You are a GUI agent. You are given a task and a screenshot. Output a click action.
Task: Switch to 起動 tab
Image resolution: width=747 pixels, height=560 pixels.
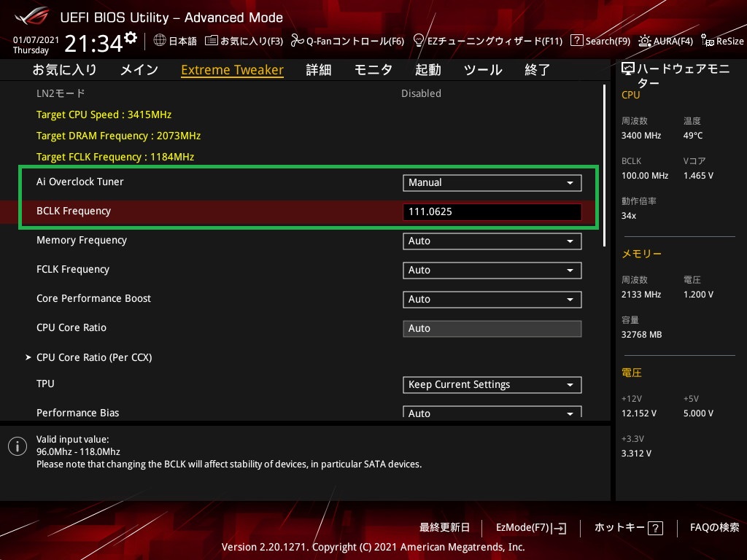tap(427, 70)
